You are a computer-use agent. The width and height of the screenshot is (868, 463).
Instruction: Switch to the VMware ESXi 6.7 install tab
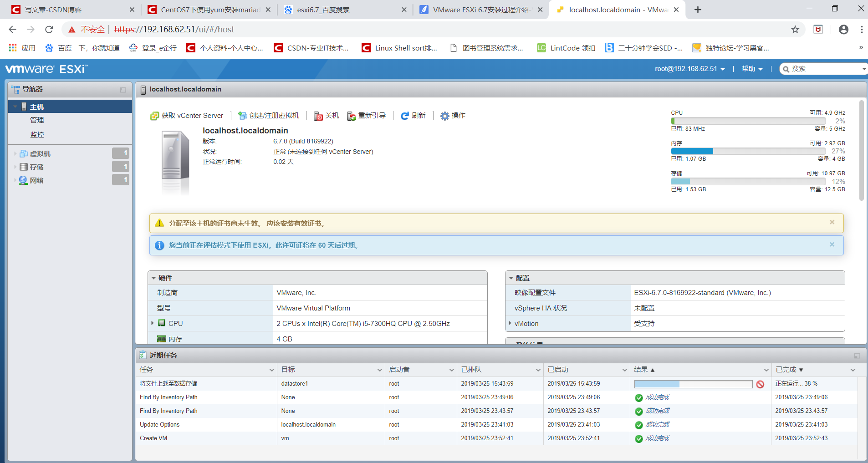(x=480, y=10)
